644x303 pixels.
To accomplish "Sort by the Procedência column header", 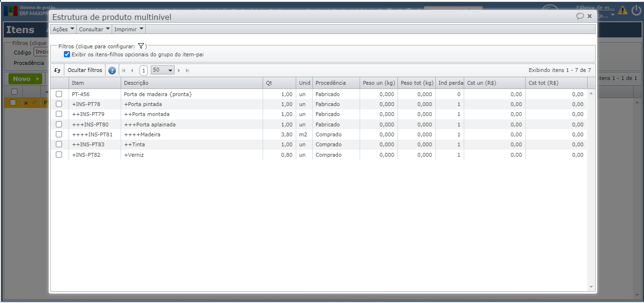I will [x=336, y=83].
